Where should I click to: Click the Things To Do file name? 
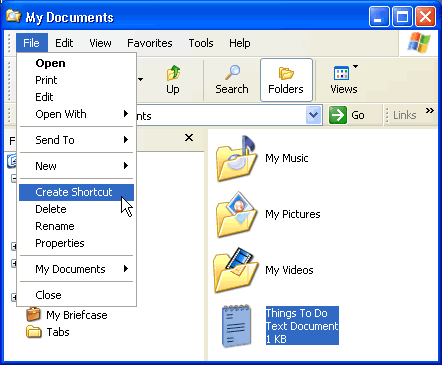pyautogui.click(x=297, y=313)
